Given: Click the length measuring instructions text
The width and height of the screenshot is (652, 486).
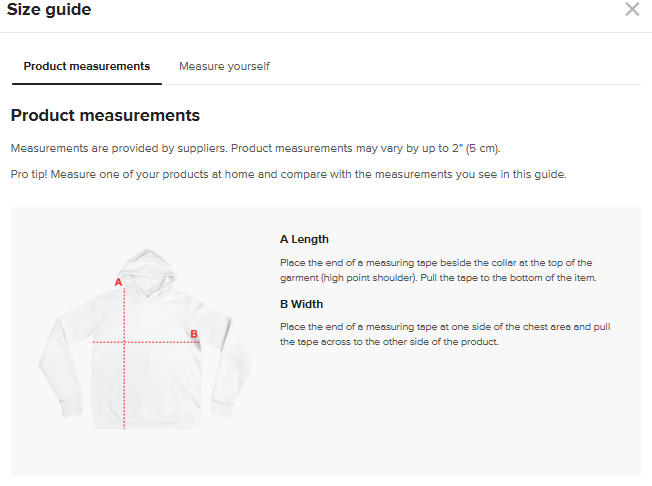Looking at the screenshot, I should click(x=438, y=270).
